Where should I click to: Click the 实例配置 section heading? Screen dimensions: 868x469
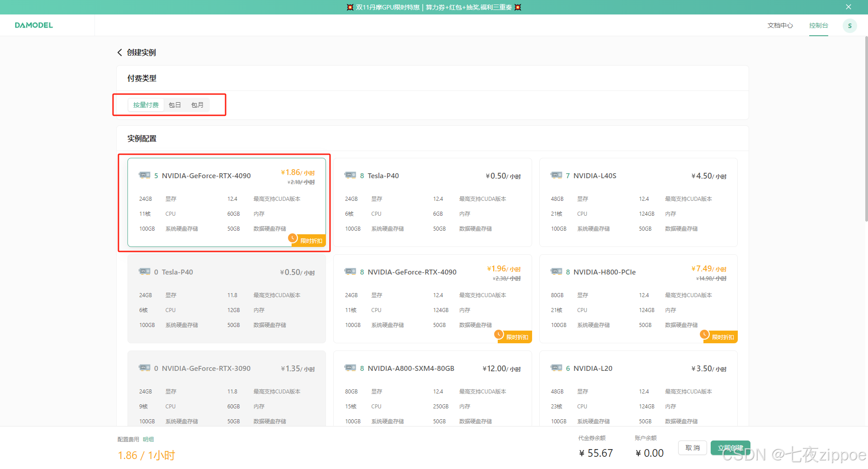(142, 138)
